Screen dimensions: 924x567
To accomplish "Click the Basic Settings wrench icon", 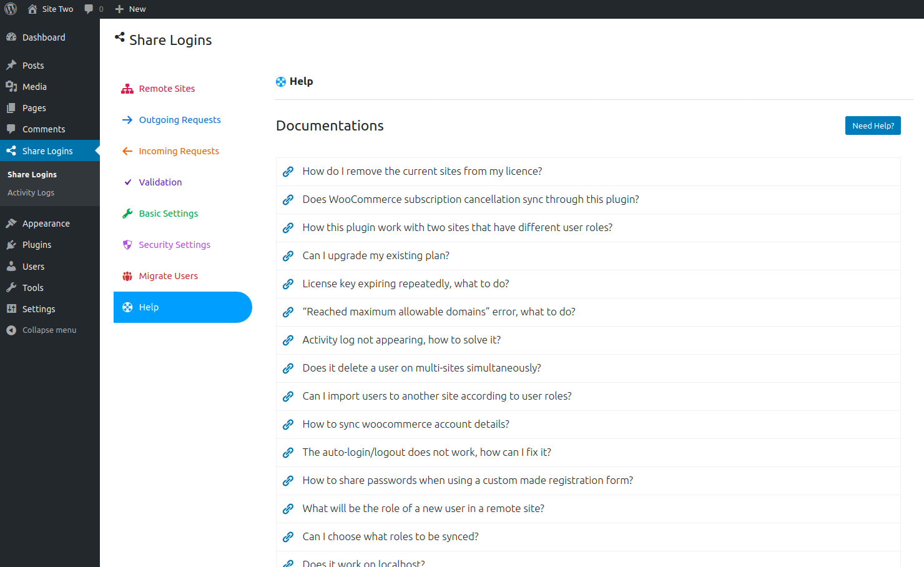I will coord(127,214).
